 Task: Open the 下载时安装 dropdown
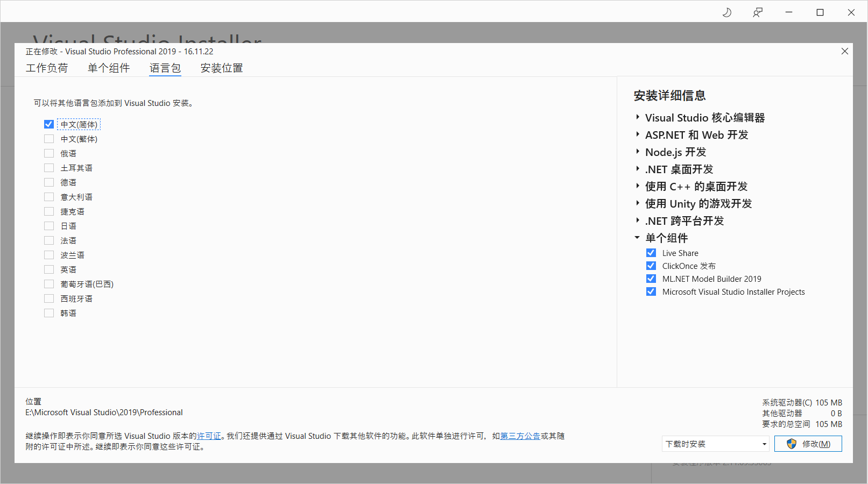(x=716, y=444)
